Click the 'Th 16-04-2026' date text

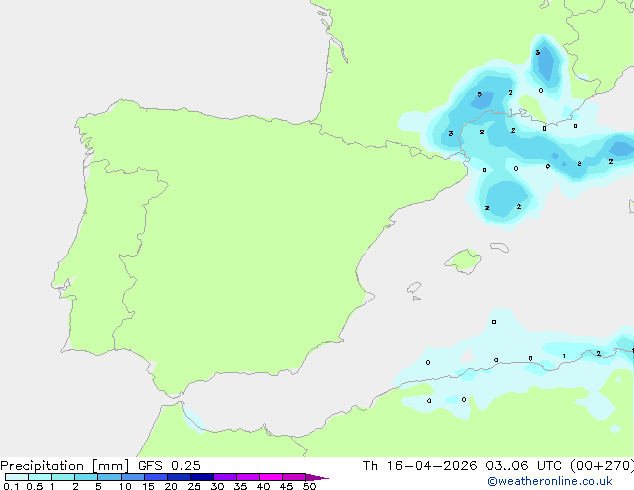click(x=420, y=466)
